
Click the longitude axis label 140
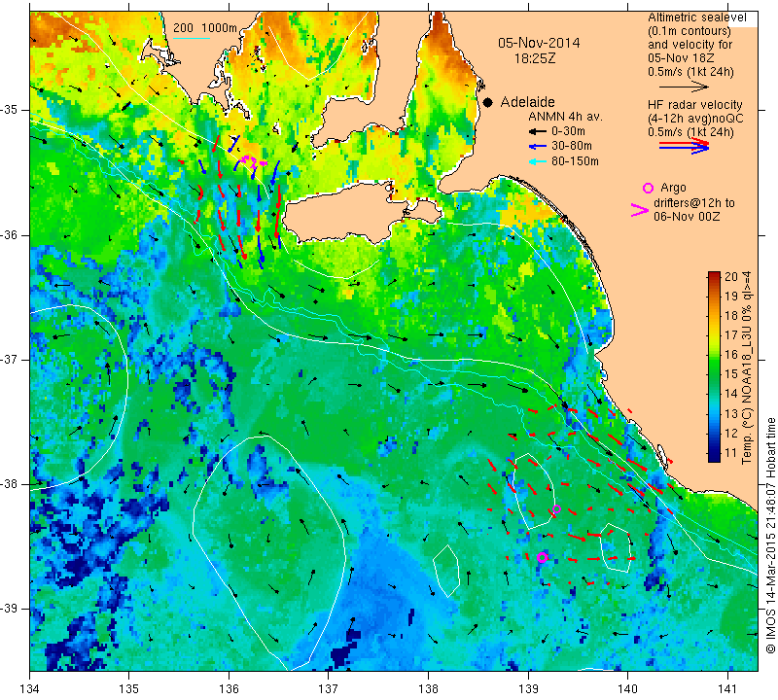627,689
